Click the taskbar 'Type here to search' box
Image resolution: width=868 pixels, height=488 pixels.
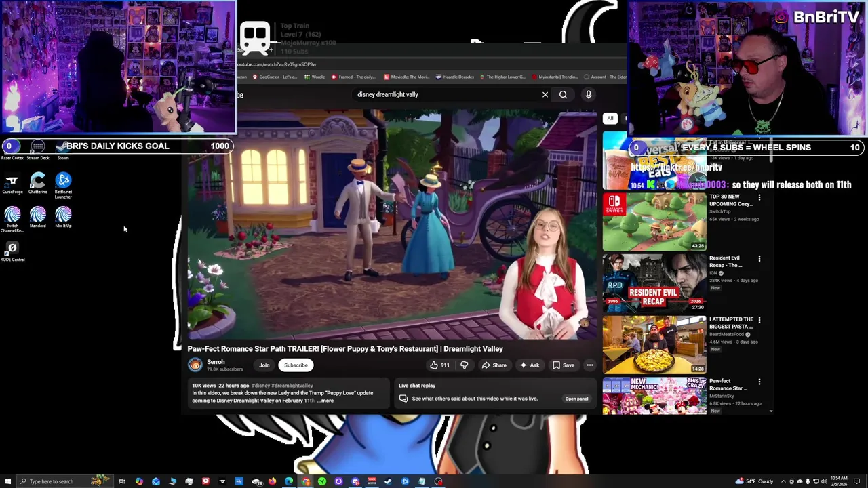(64, 481)
